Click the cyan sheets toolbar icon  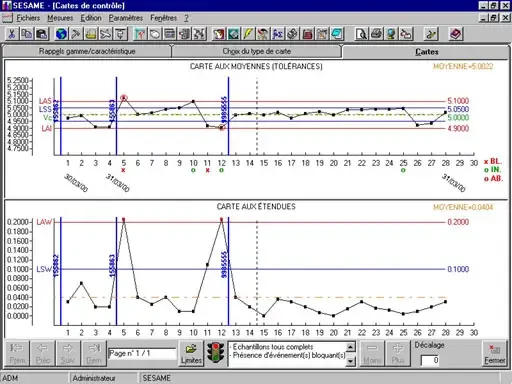(x=337, y=34)
